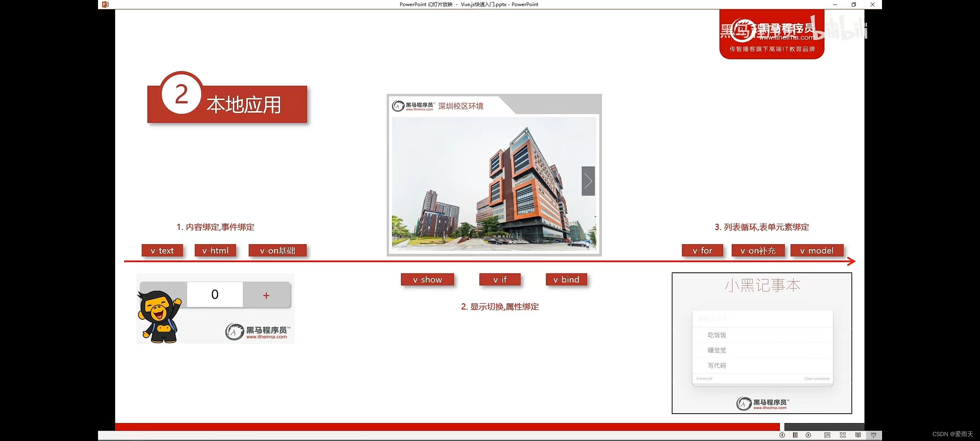
Task: Click PowerPoint app icon in title bar
Action: pyautogui.click(x=105, y=4)
